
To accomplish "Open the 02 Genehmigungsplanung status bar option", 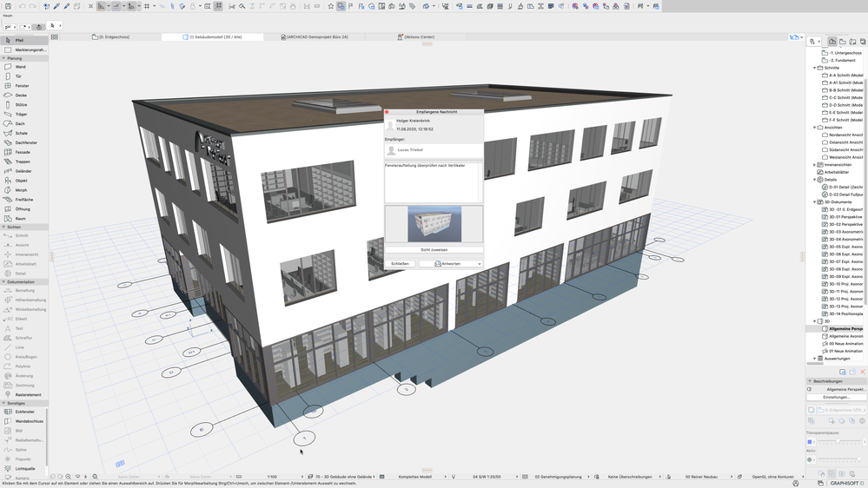I will pyautogui.click(x=559, y=477).
